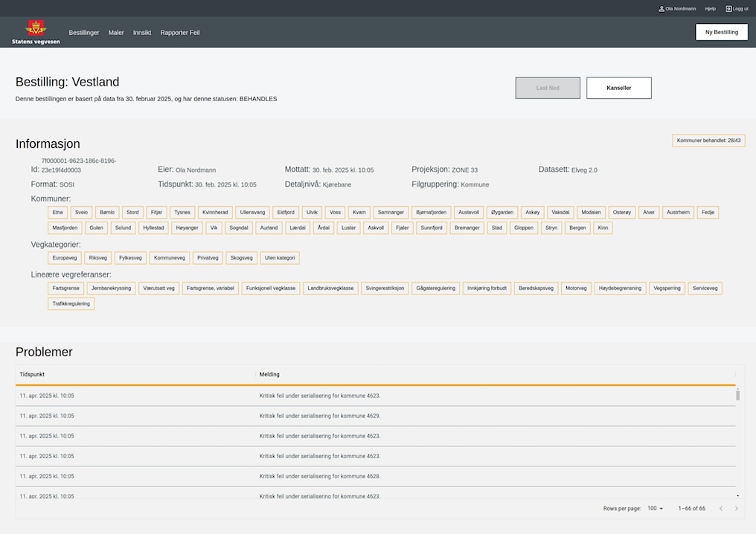This screenshot has width=756, height=534.
Task: Click the Svingerestriksjon chip
Action: (x=385, y=289)
